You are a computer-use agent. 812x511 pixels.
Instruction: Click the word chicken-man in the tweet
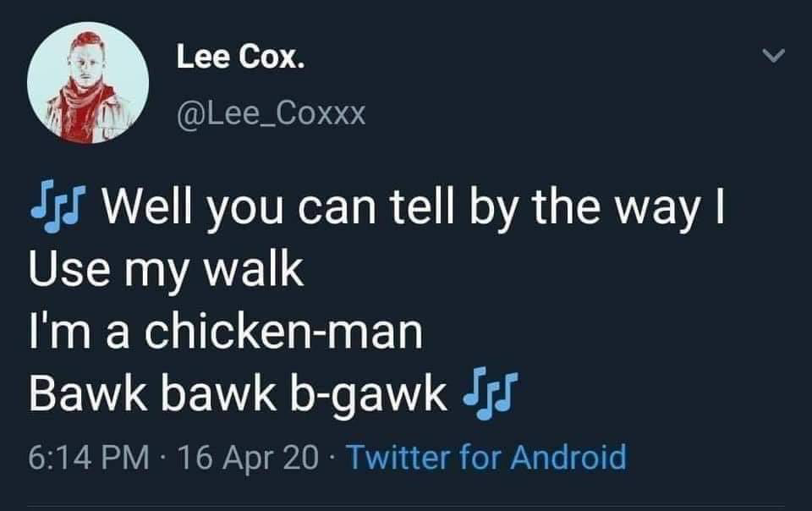click(283, 332)
